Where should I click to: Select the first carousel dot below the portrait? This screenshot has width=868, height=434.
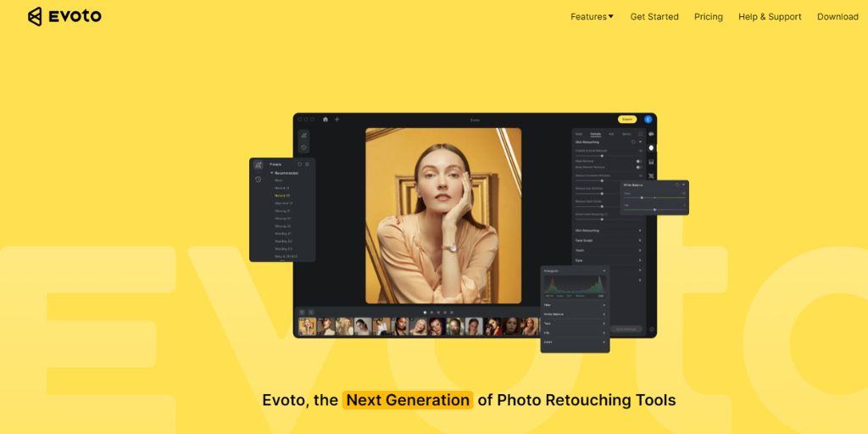[x=426, y=312]
